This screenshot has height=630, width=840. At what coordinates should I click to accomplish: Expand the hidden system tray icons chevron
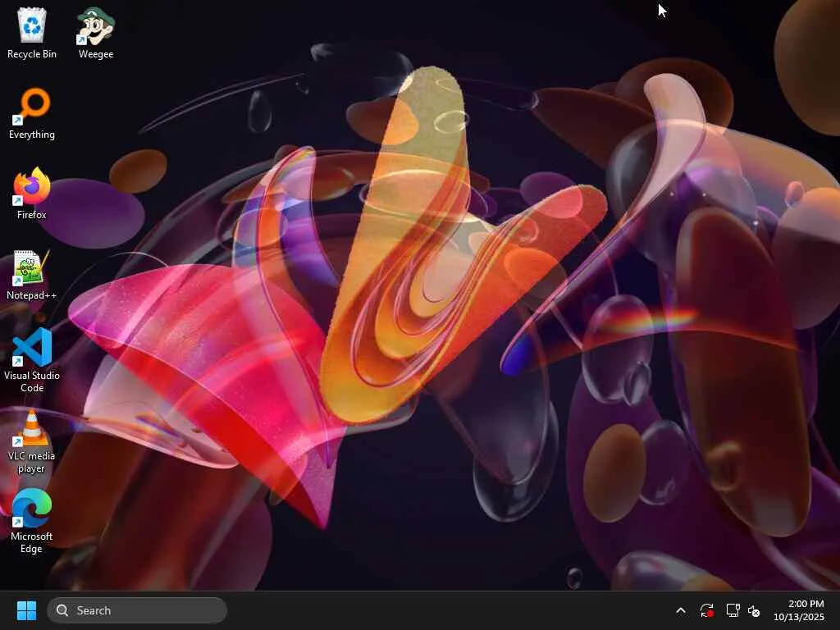tap(680, 610)
